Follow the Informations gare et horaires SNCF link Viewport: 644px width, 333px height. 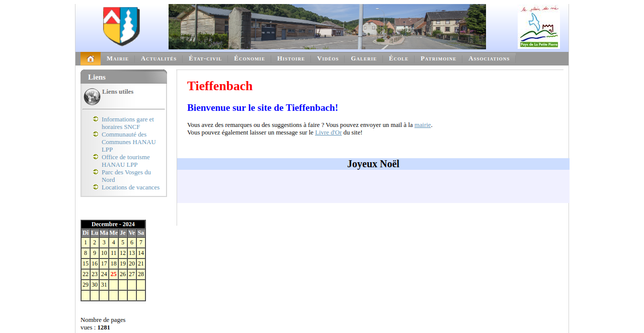[x=128, y=123]
